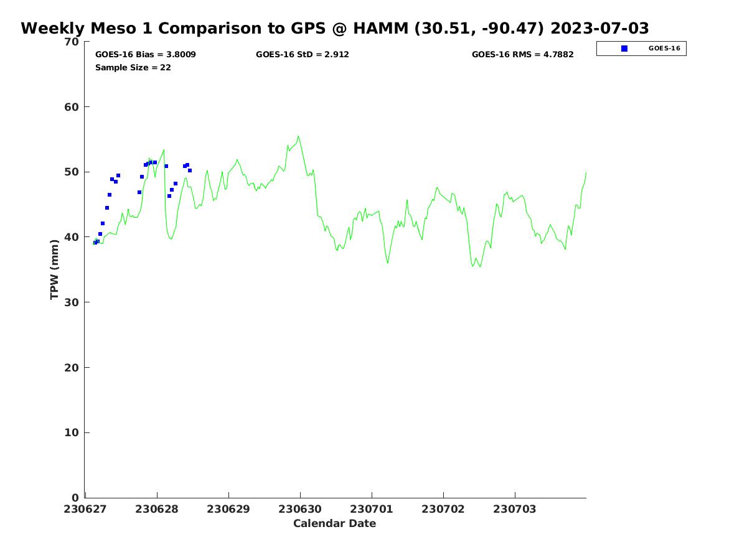The image size is (747, 560).
Task: Pick the 230630 x-axis tick label
Action: (x=300, y=510)
